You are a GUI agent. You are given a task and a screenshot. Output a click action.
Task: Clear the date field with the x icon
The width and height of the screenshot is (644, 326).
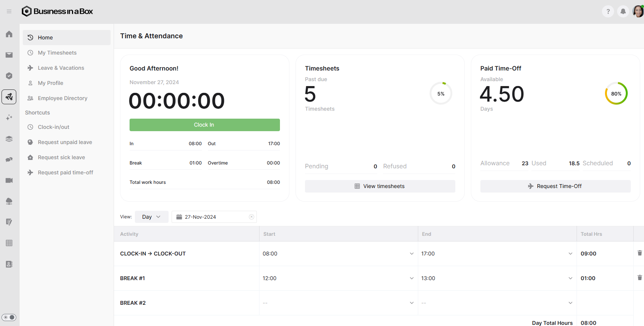(x=251, y=217)
